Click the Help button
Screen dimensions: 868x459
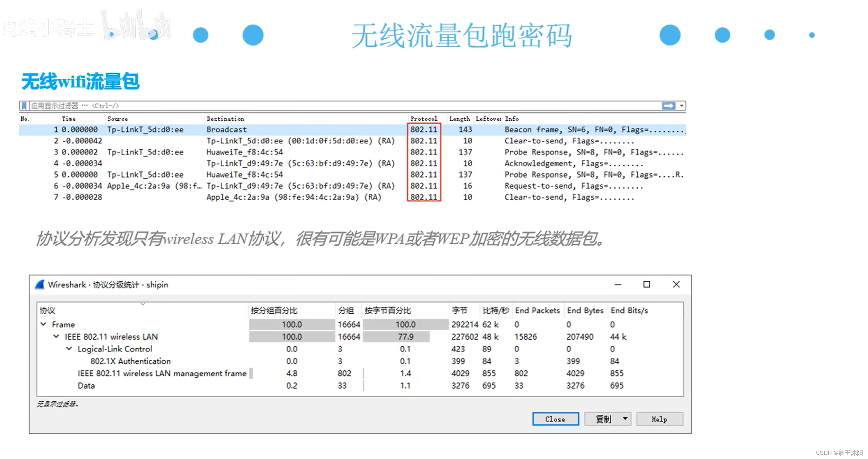tap(660, 419)
